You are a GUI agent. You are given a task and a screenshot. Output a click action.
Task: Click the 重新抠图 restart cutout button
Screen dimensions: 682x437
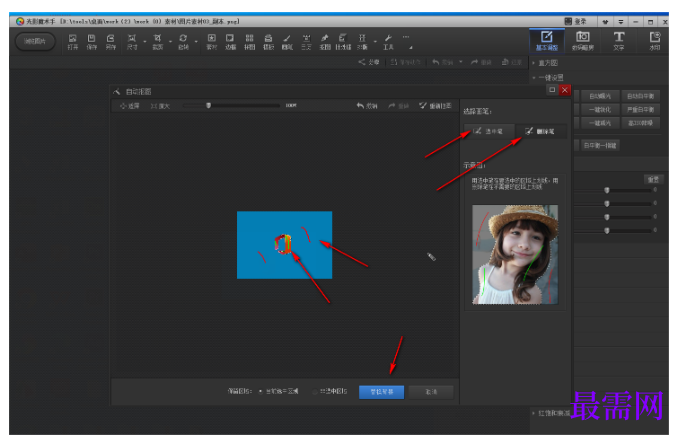coord(435,106)
